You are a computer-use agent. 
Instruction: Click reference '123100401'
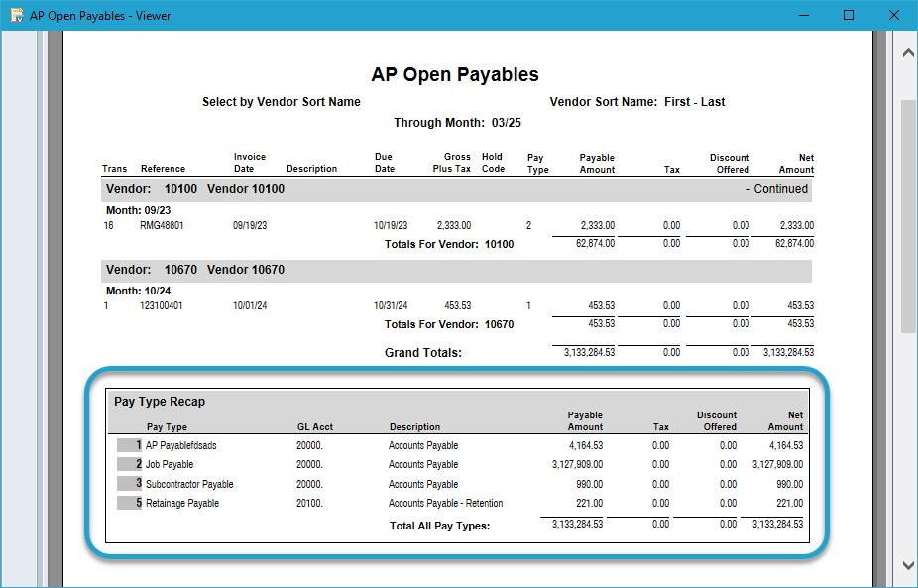[x=161, y=305]
